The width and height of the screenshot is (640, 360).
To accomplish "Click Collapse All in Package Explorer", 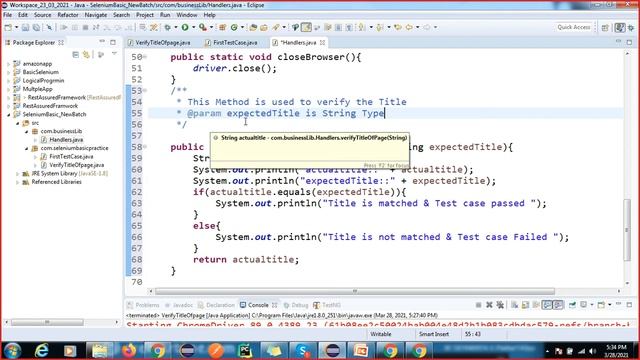I will (x=76, y=54).
